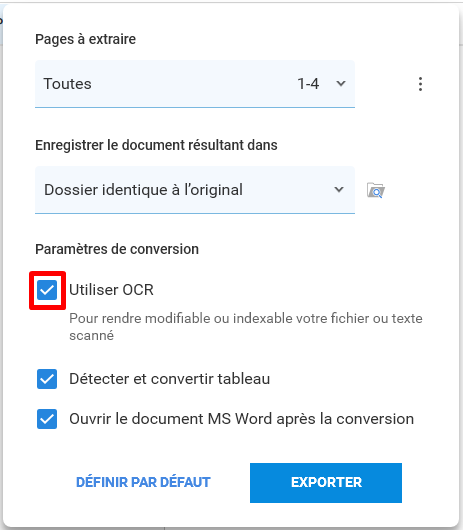Click the OCR description beginning Pour rendre modifiable

pos(246,327)
